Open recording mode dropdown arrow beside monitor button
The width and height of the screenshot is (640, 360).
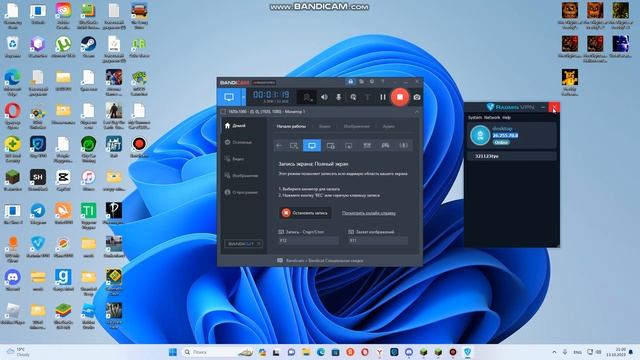[x=244, y=97]
